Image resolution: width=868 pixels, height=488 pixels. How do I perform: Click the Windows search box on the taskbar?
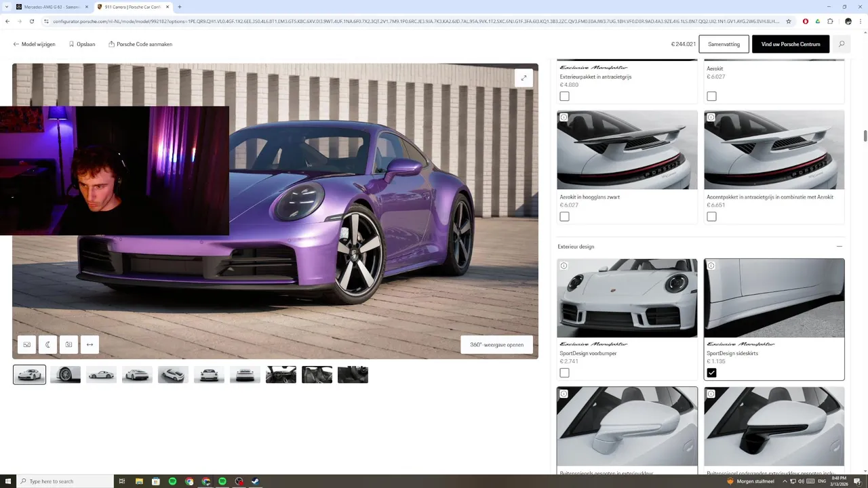tap(65, 481)
